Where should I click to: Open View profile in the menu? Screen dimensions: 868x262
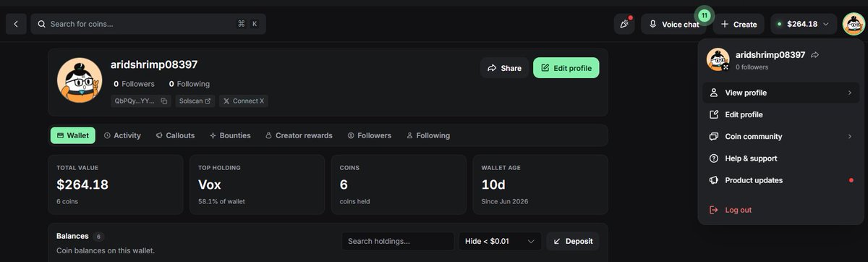tap(781, 93)
